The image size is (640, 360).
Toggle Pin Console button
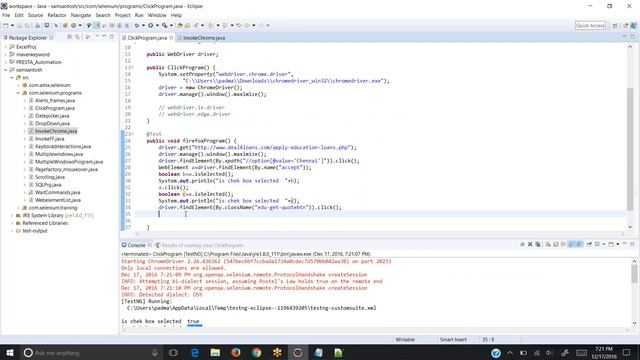click(589, 244)
